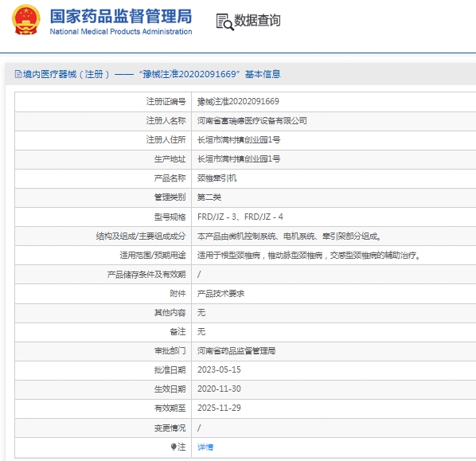
Task: Click the 注册人住所 address value
Action: (x=239, y=139)
